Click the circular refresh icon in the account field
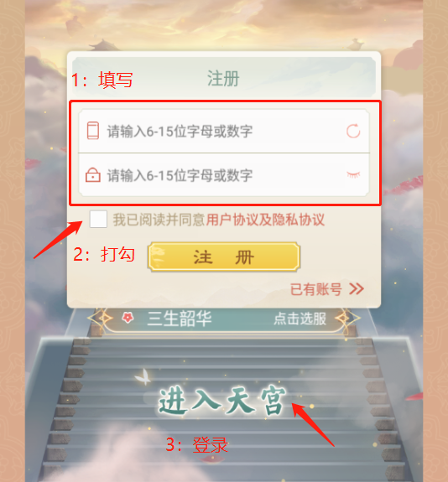Screen dimensions: 448x482 coord(353,132)
